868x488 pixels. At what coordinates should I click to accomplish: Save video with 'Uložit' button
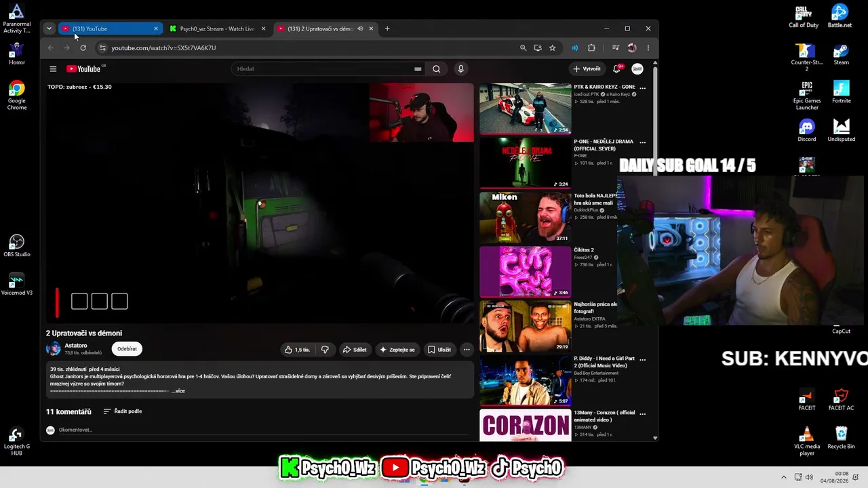[x=439, y=350]
